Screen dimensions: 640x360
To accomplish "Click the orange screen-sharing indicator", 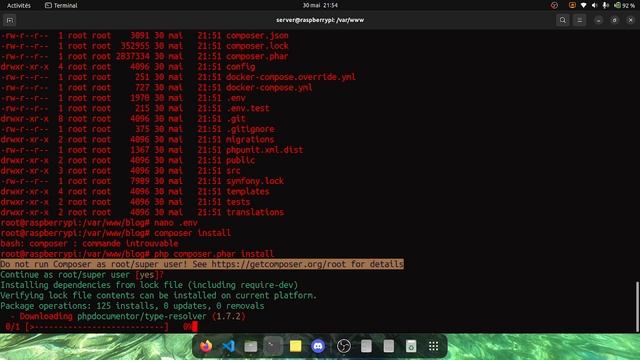I will click(x=572, y=5).
